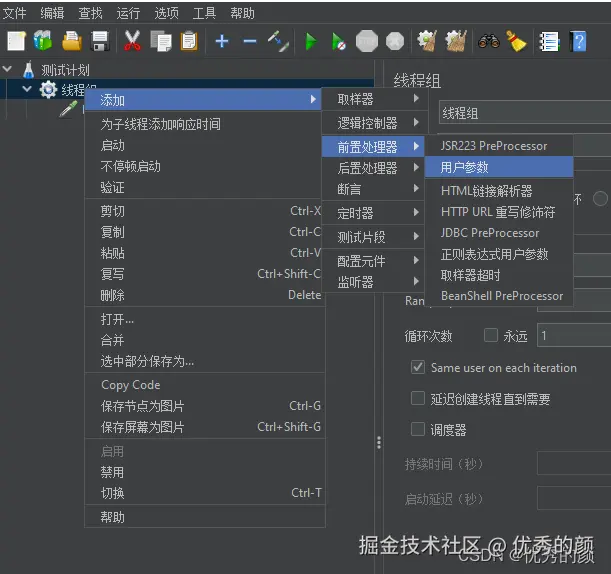
Task: Click the Save floppy disk icon
Action: [100, 41]
